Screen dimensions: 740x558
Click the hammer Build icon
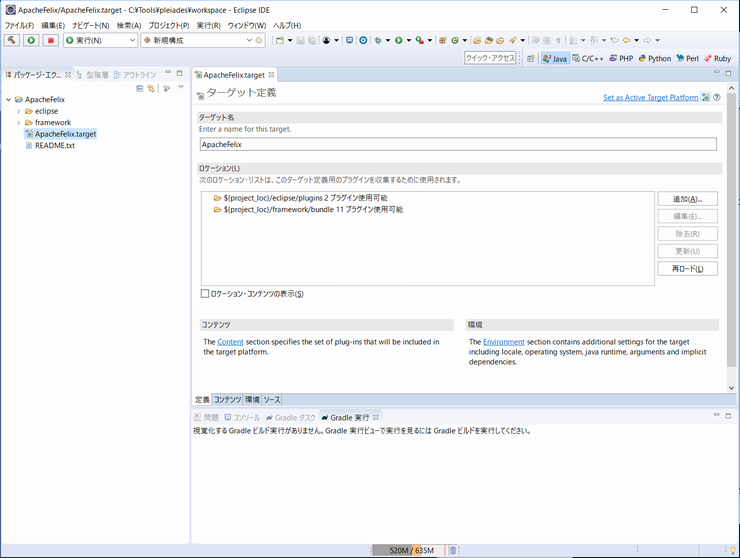(12, 41)
